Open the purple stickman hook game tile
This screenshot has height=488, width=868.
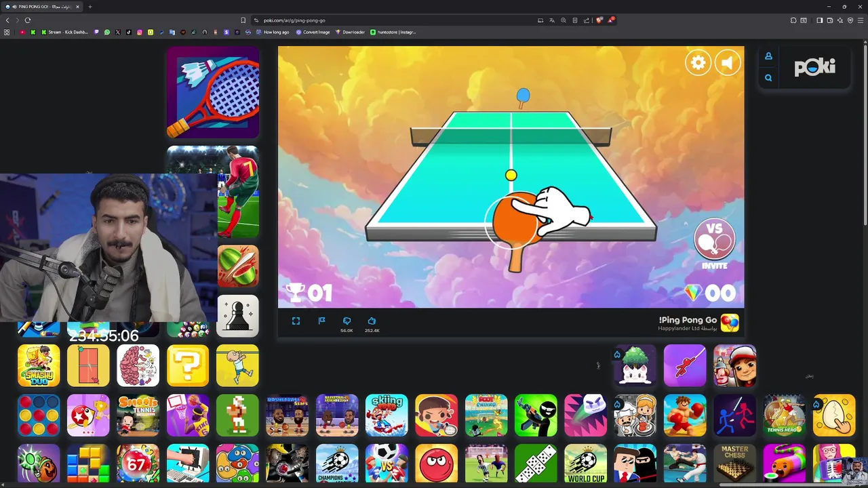[685, 365]
